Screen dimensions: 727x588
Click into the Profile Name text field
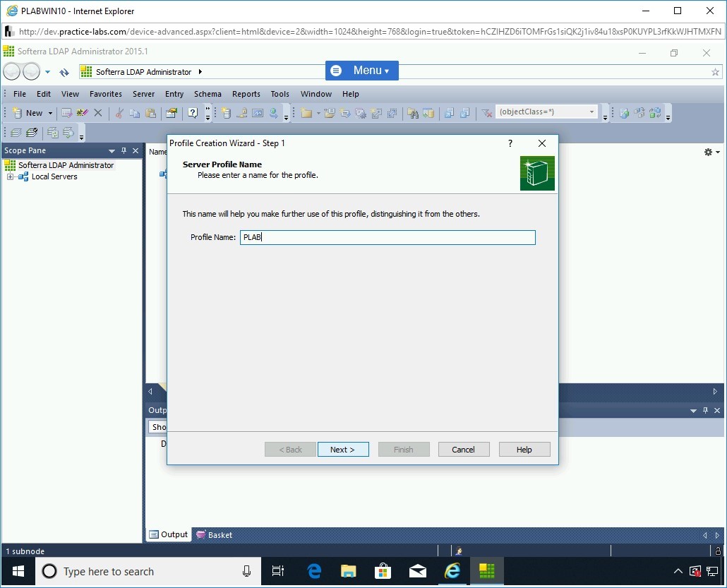tap(387, 238)
